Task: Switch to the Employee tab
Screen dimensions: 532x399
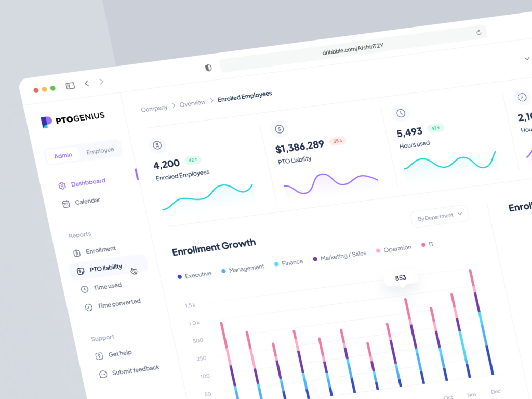Action: click(x=100, y=150)
